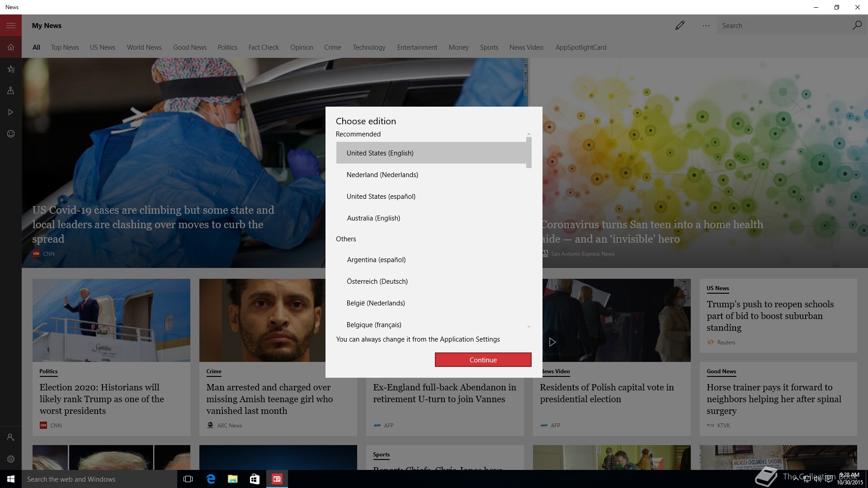The height and width of the screenshot is (488, 868).
Task: Open the News Video tab
Action: [526, 47]
